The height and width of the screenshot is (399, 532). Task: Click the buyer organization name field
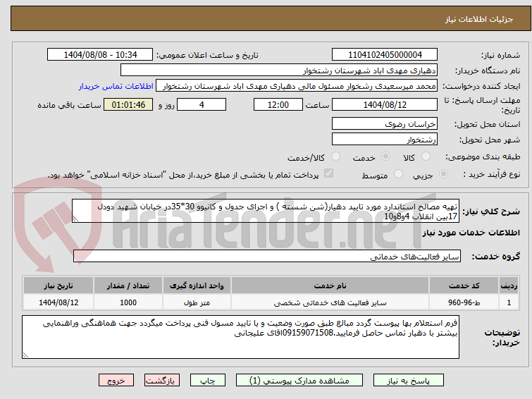tap(279, 70)
